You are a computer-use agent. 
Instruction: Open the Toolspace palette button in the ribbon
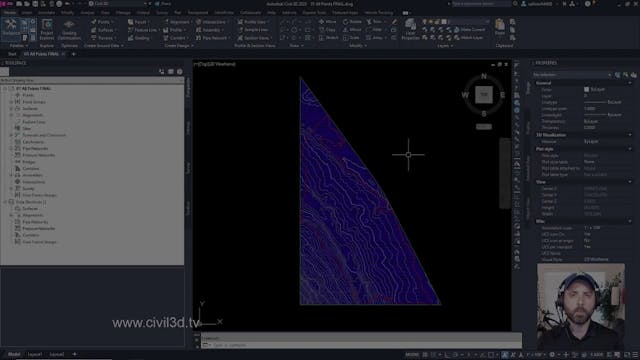coord(11,29)
